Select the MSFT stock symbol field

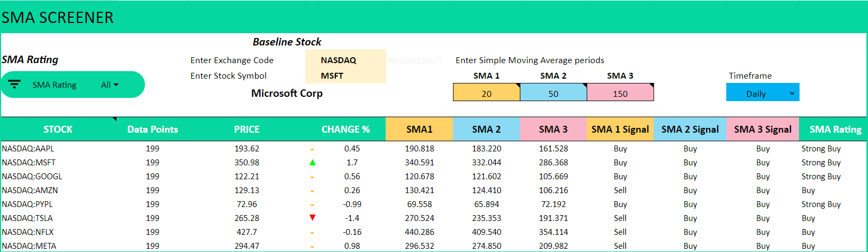(345, 75)
